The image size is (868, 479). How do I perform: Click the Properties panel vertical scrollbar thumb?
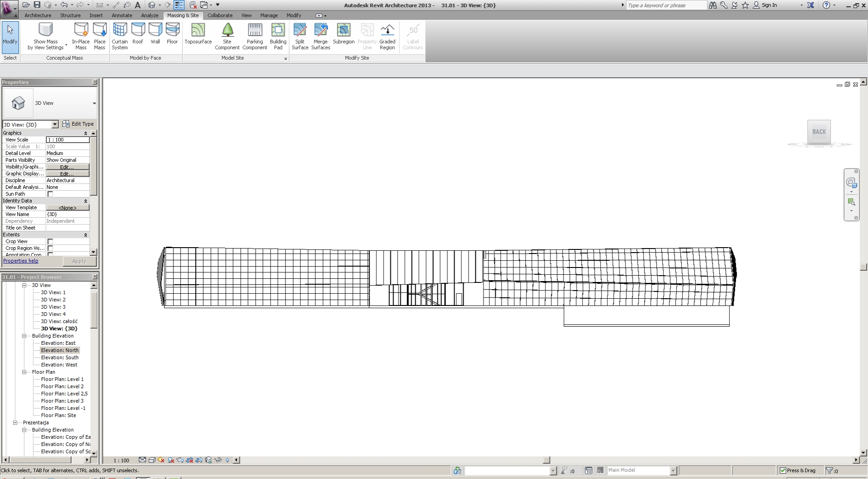pos(94,166)
